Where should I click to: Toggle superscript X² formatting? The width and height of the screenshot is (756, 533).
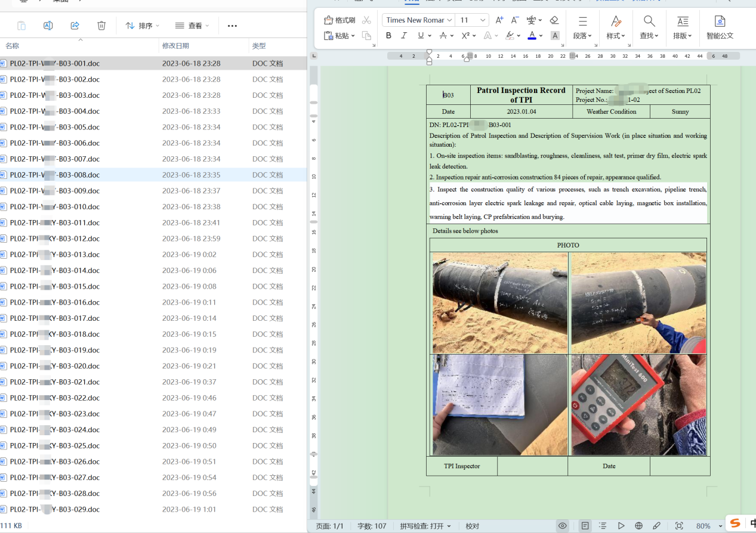pyautogui.click(x=465, y=36)
